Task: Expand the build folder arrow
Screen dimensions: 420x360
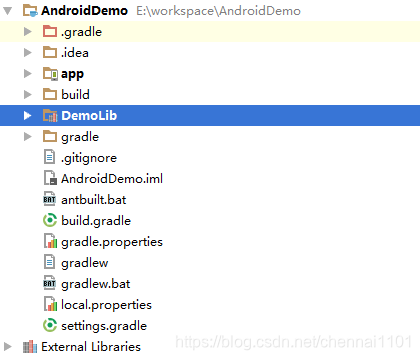Action: point(28,95)
